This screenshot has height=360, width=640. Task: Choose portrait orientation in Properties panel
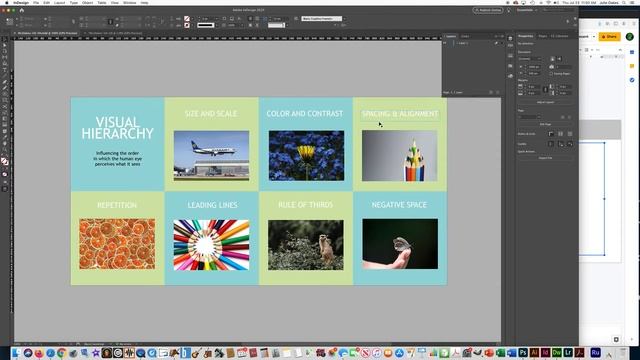(553, 59)
